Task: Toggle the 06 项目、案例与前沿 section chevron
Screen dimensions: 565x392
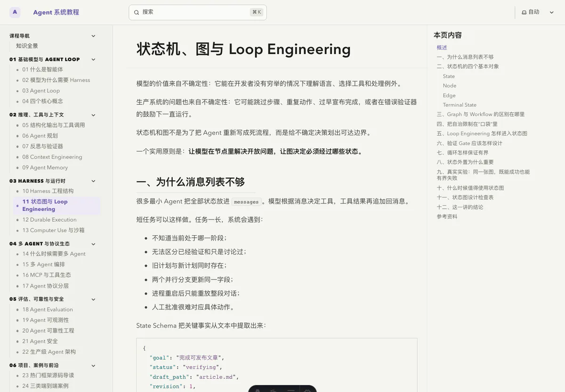Action: pyautogui.click(x=93, y=366)
